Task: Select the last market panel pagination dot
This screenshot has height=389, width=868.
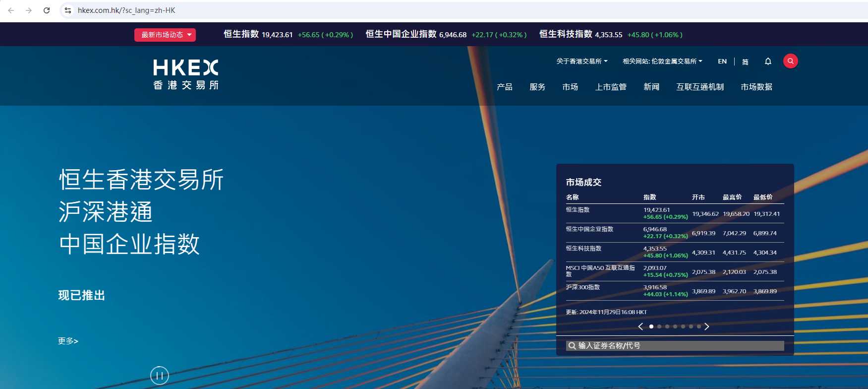Action: tap(699, 326)
